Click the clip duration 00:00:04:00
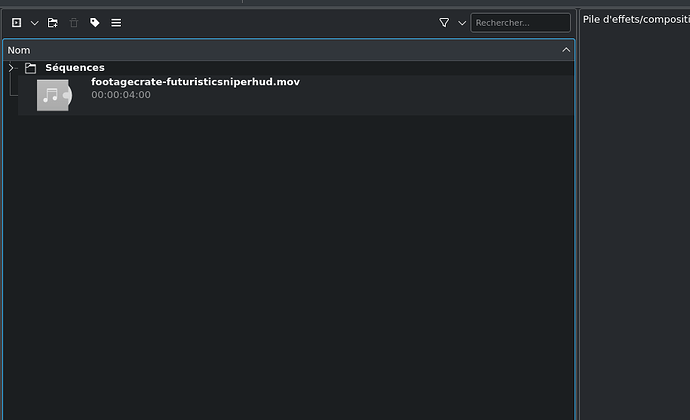The height and width of the screenshot is (420, 690). pyautogui.click(x=121, y=95)
